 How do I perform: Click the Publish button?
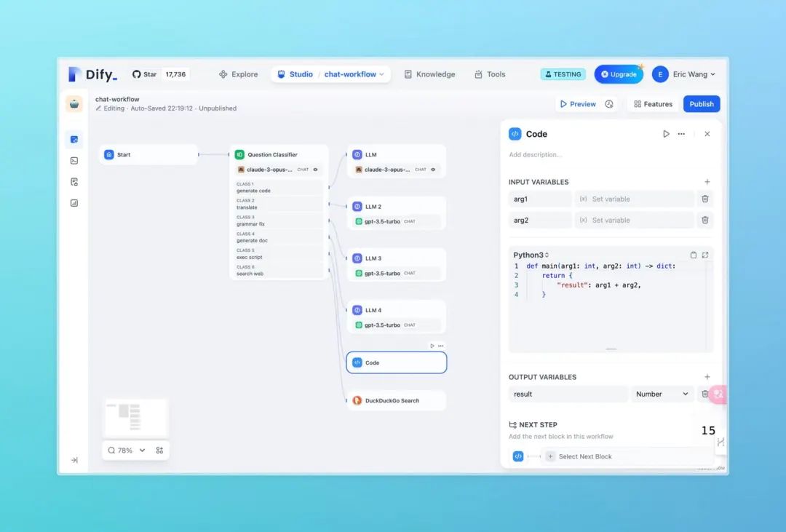point(702,104)
